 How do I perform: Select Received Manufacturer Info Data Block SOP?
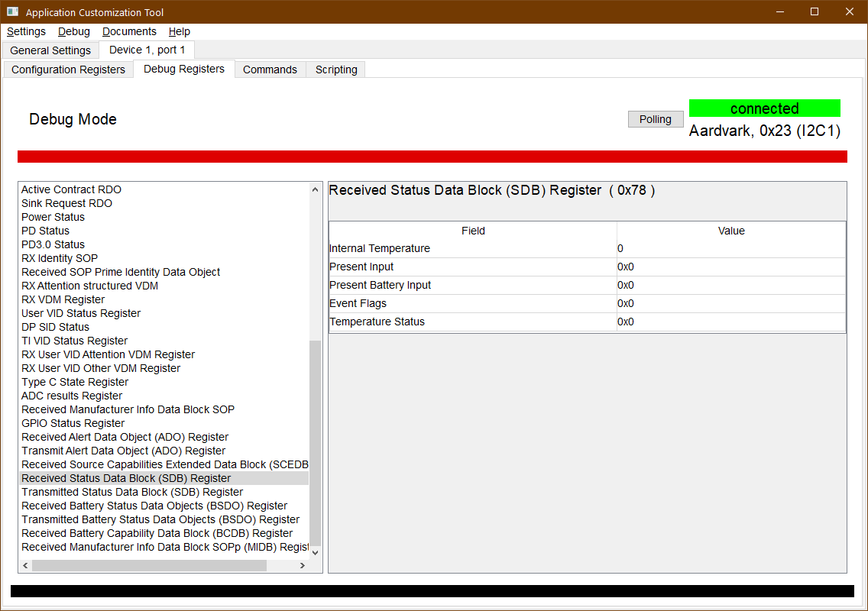pyautogui.click(x=164, y=409)
